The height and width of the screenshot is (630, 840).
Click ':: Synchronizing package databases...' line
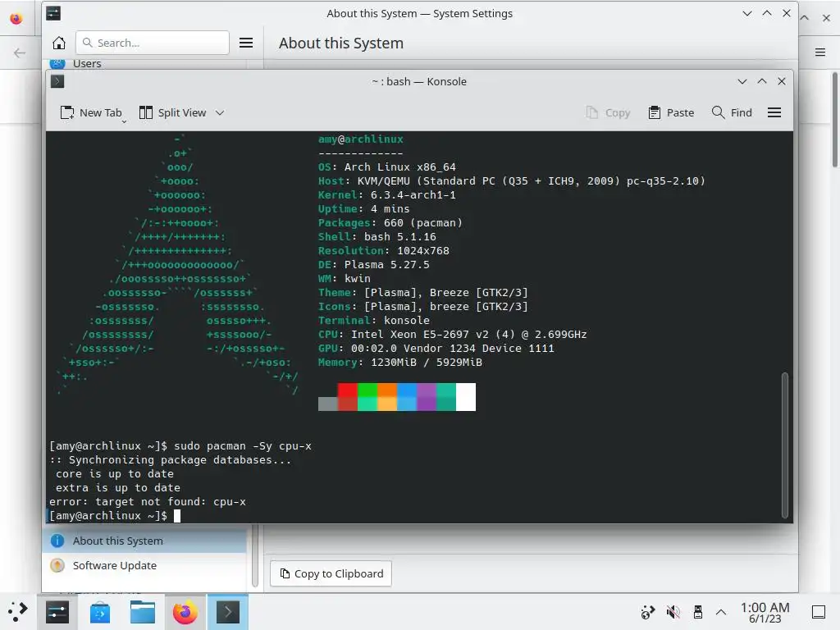coord(171,459)
